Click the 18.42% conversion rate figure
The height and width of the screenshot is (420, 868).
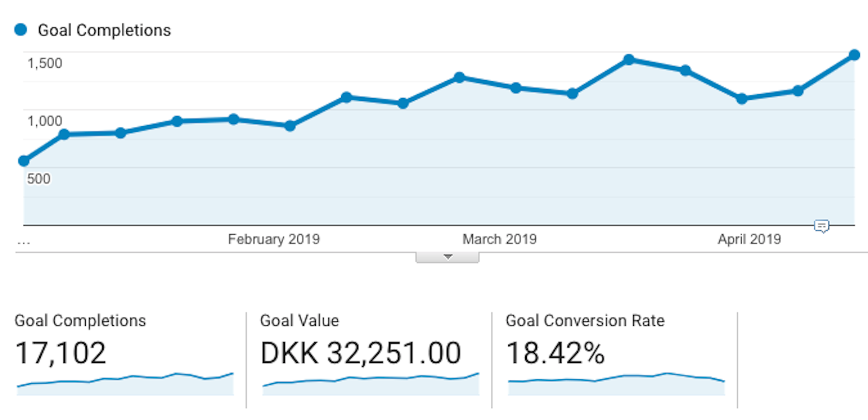pos(555,353)
